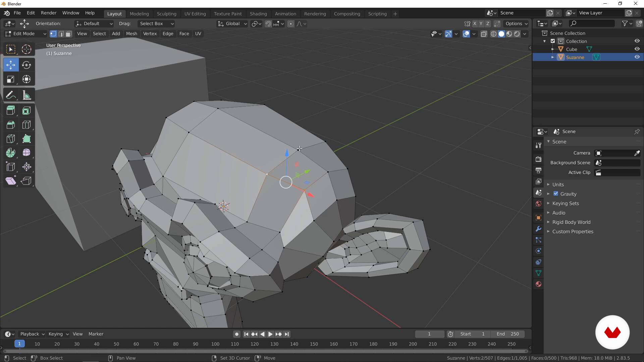Viewport: 644px width, 362px height.
Task: Open the Playback popover
Action: click(x=32, y=334)
